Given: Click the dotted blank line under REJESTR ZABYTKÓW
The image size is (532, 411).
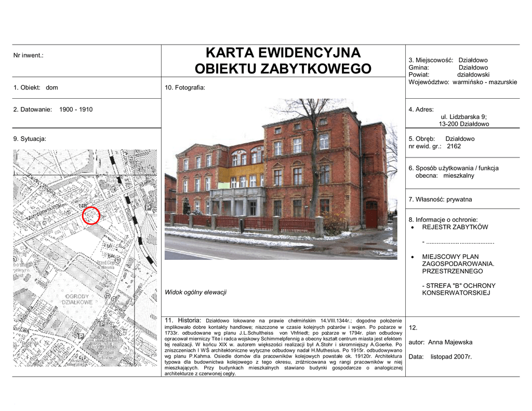Looking at the screenshot, I should tap(458, 242).
